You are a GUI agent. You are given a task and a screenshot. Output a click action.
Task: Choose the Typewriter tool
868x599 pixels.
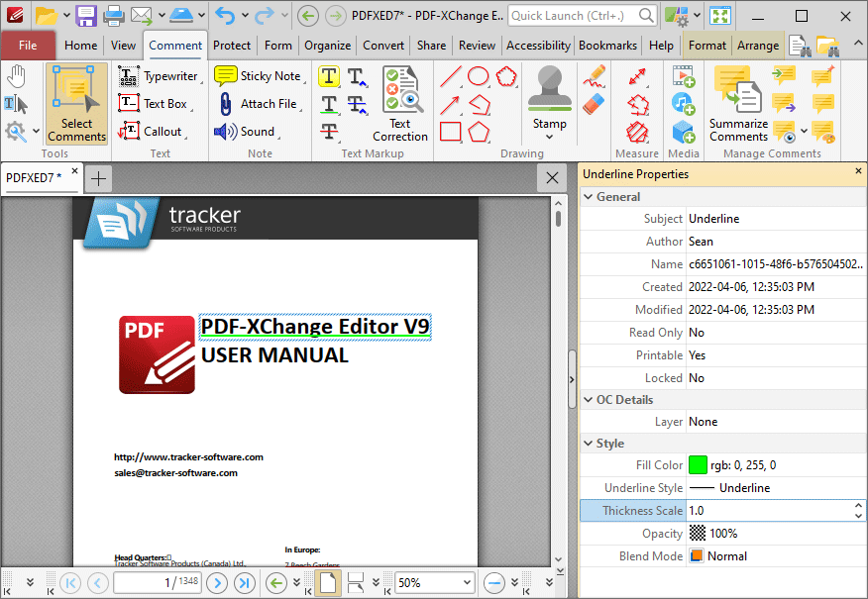pos(159,76)
